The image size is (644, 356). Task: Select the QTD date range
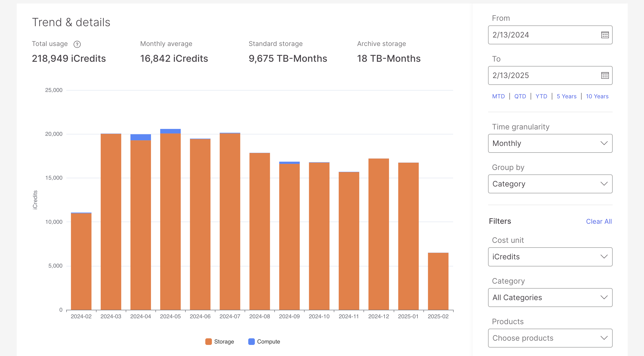tap(520, 96)
